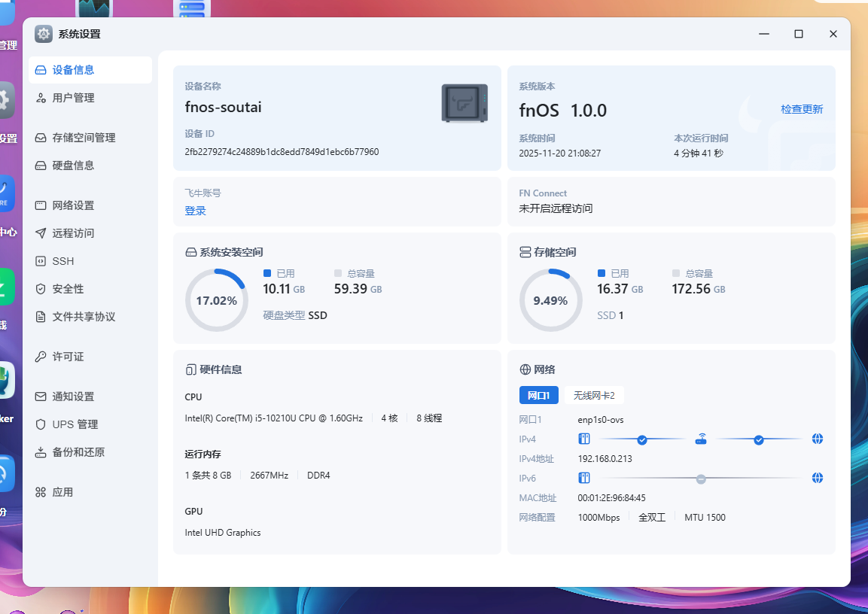Image resolution: width=868 pixels, height=614 pixels.
Task: Toggle the IPv4 network switch
Action: pos(642,438)
